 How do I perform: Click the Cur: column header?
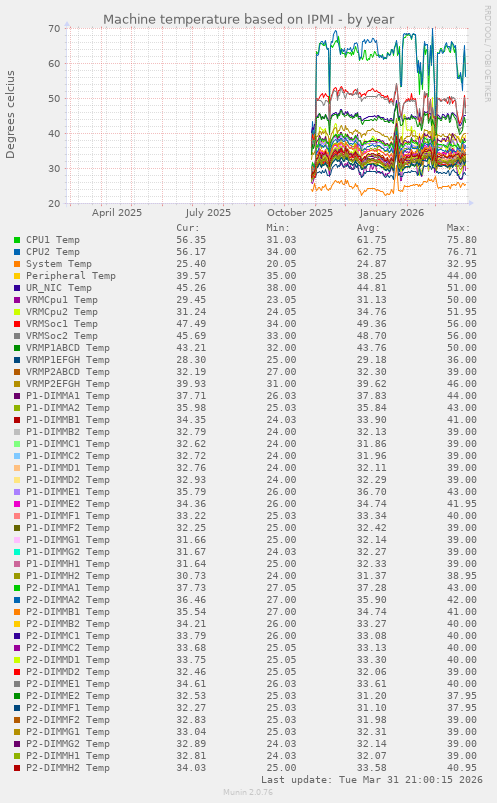[188, 228]
